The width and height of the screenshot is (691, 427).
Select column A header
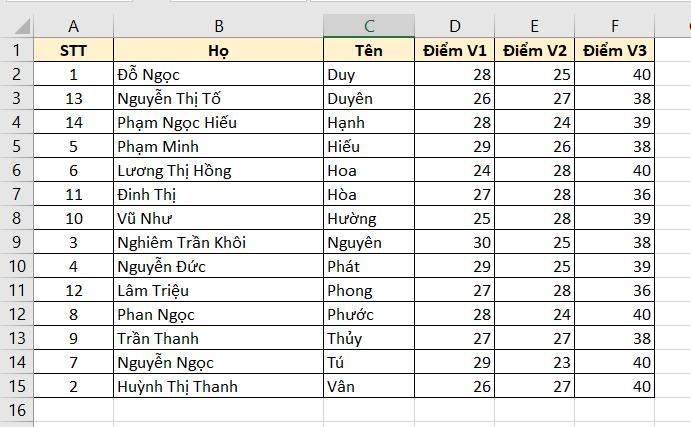73,25
